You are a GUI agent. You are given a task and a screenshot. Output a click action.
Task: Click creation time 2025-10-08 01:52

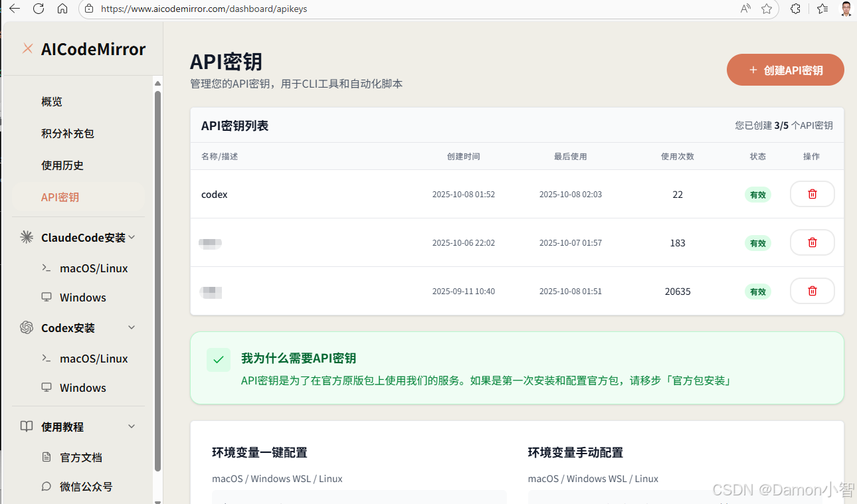(x=464, y=195)
